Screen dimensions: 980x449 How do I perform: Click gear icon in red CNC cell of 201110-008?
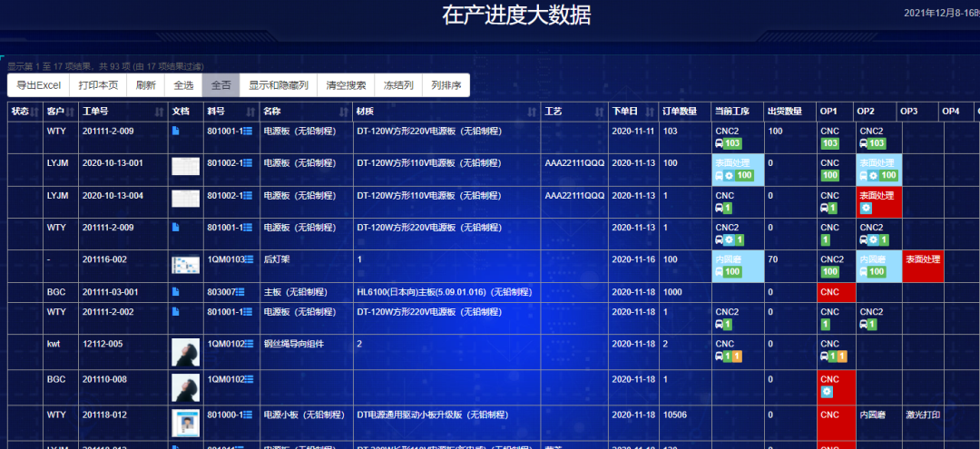tap(827, 392)
